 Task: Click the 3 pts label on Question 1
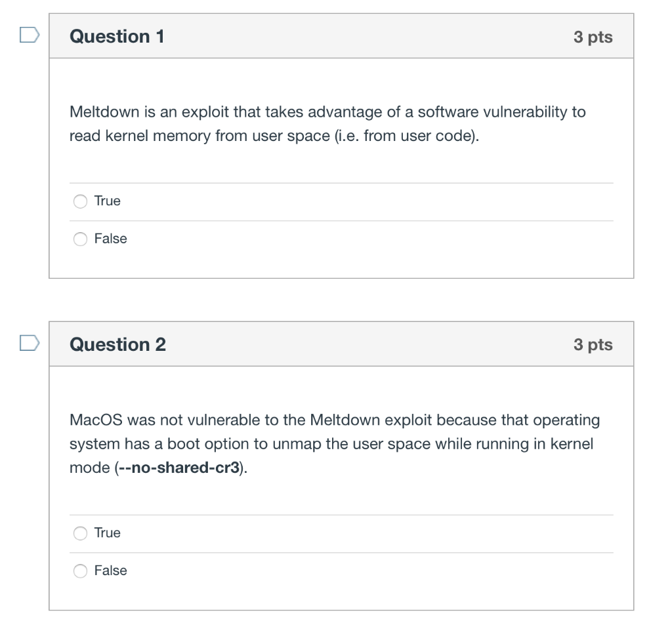(593, 37)
